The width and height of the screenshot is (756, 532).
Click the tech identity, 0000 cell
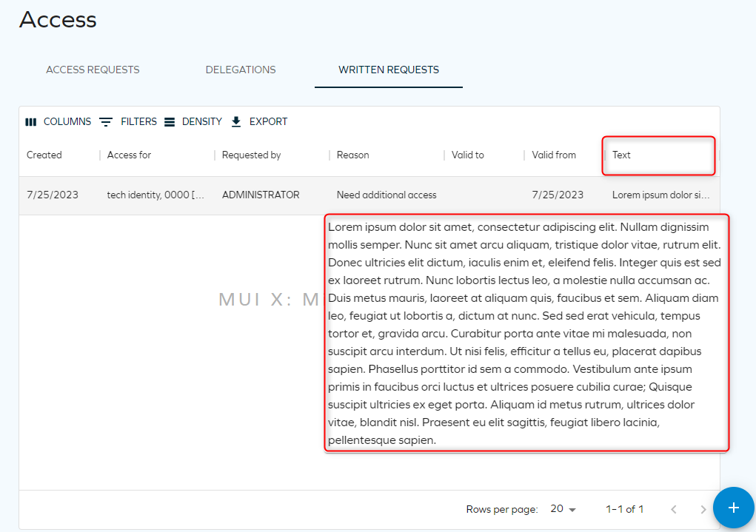point(155,195)
